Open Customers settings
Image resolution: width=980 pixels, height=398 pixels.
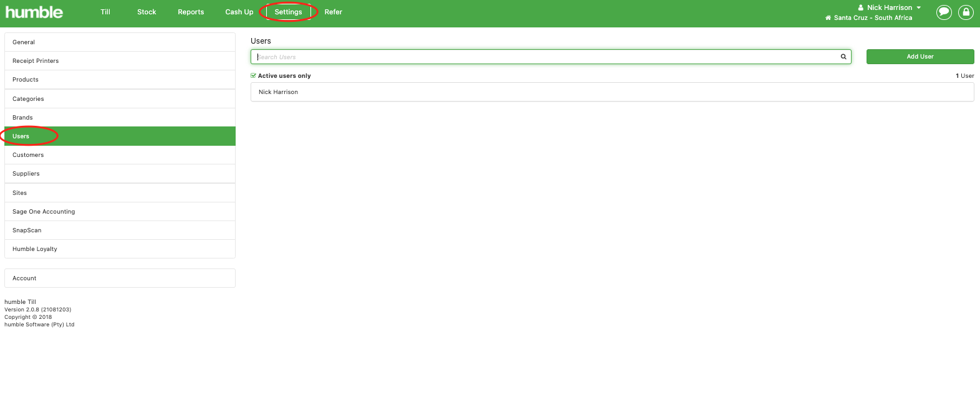120,155
